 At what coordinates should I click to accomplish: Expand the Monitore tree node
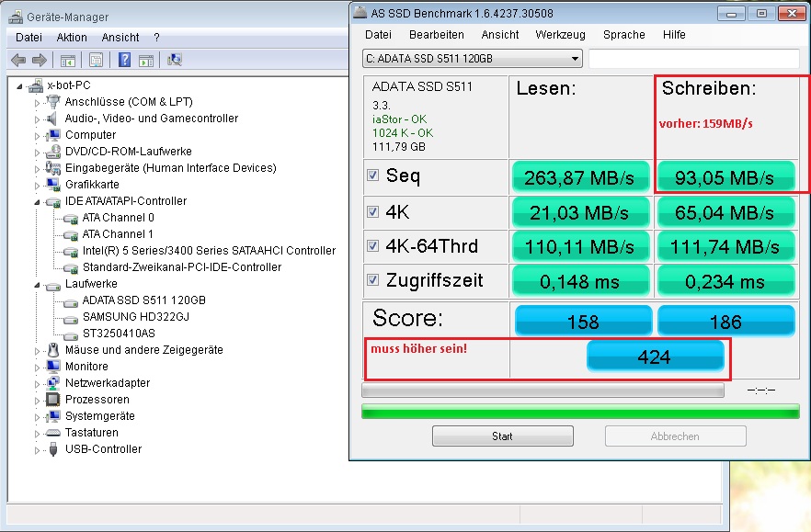pyautogui.click(x=37, y=368)
